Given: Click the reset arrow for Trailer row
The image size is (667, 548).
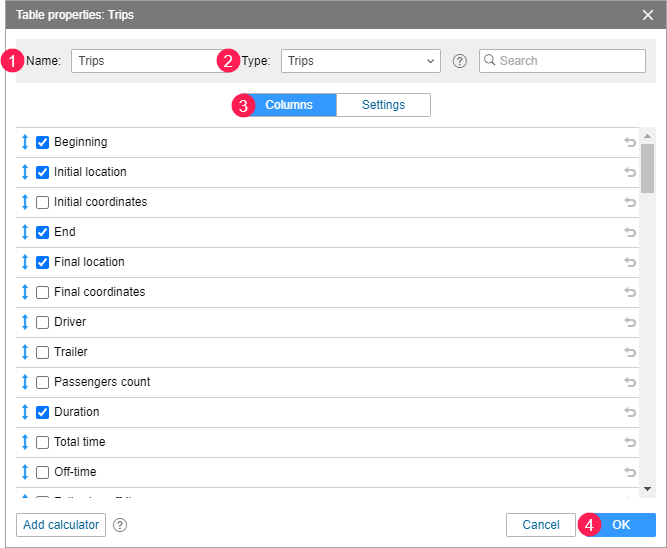Looking at the screenshot, I should click(x=630, y=352).
